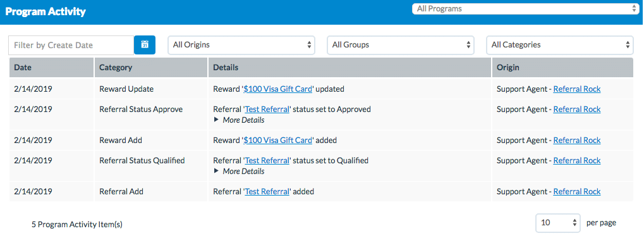
Task: Expand More Details under Approved status row
Action: [x=240, y=120]
